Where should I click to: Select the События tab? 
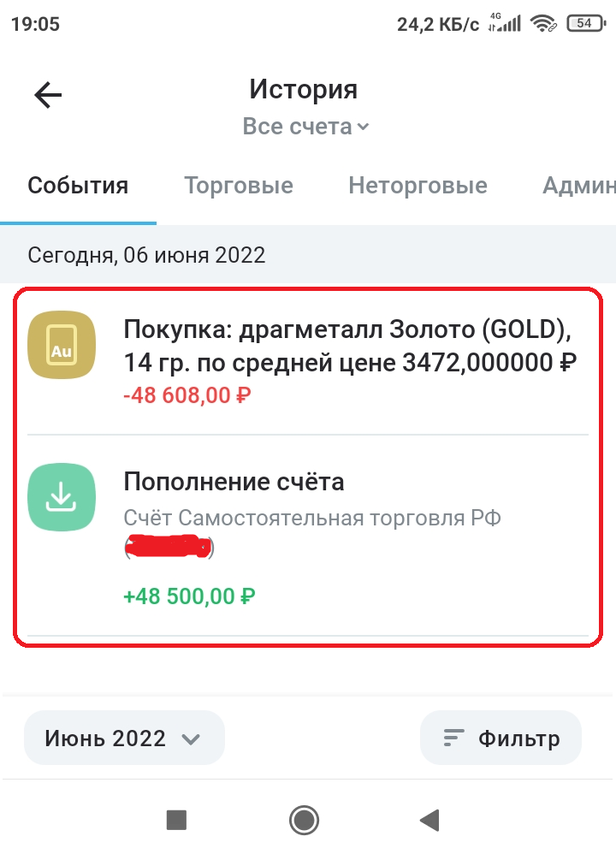78,185
